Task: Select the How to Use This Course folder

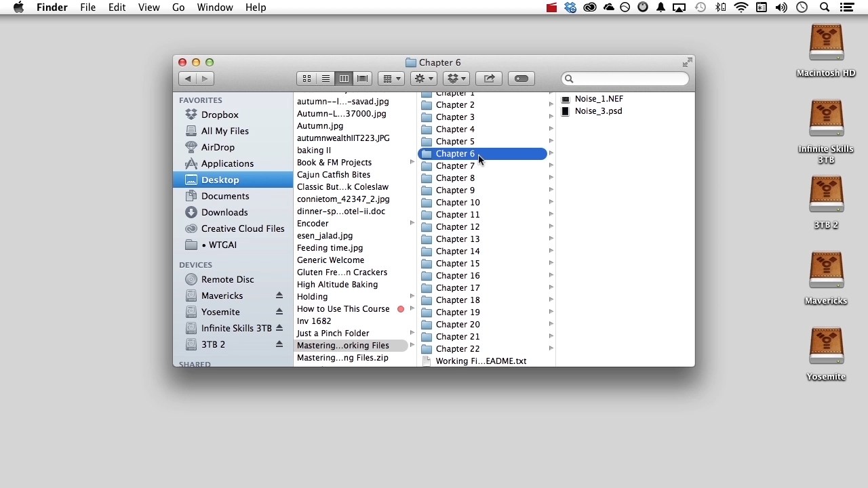Action: click(343, 308)
